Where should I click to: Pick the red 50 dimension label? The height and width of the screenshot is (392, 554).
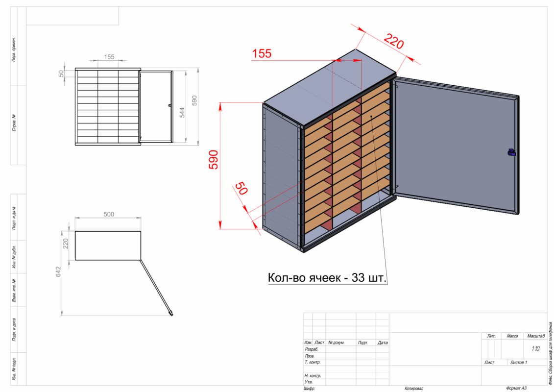241,189
